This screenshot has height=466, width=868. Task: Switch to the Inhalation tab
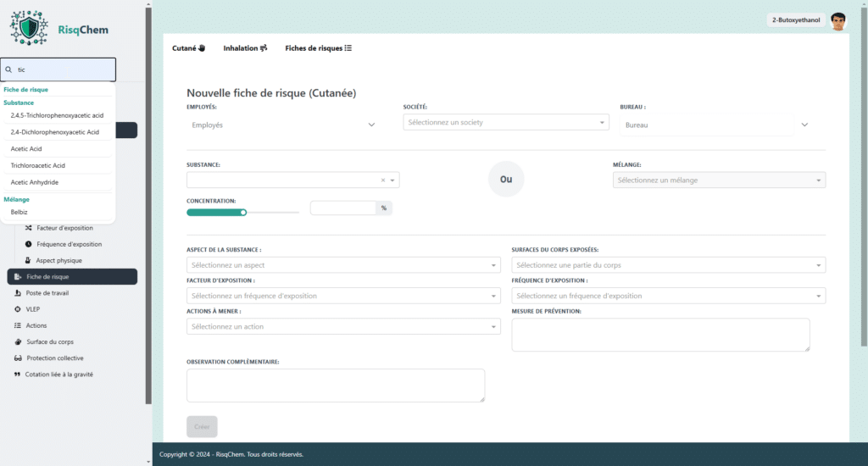[245, 48]
